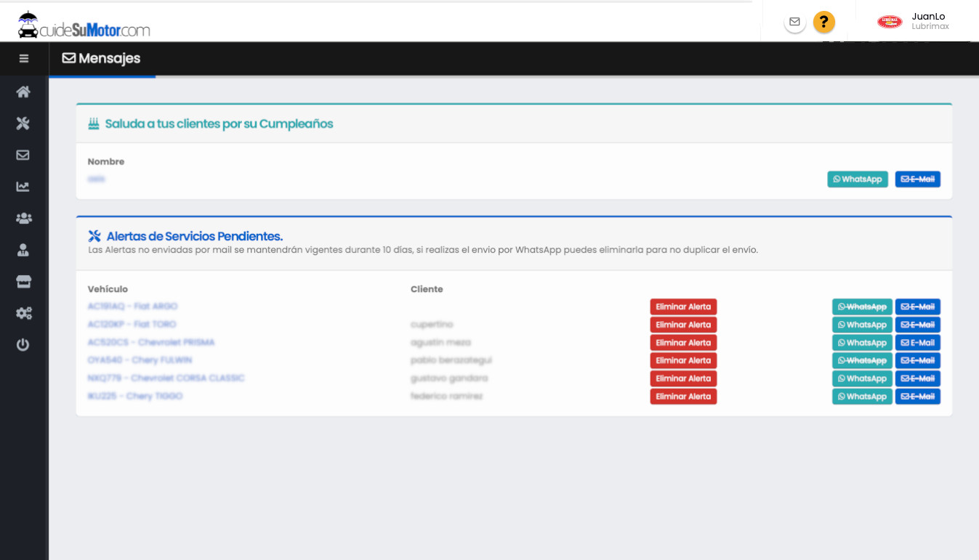This screenshot has height=560, width=979.
Task: Send WhatsApp alert for Chevrolet PRISMA
Action: point(861,343)
